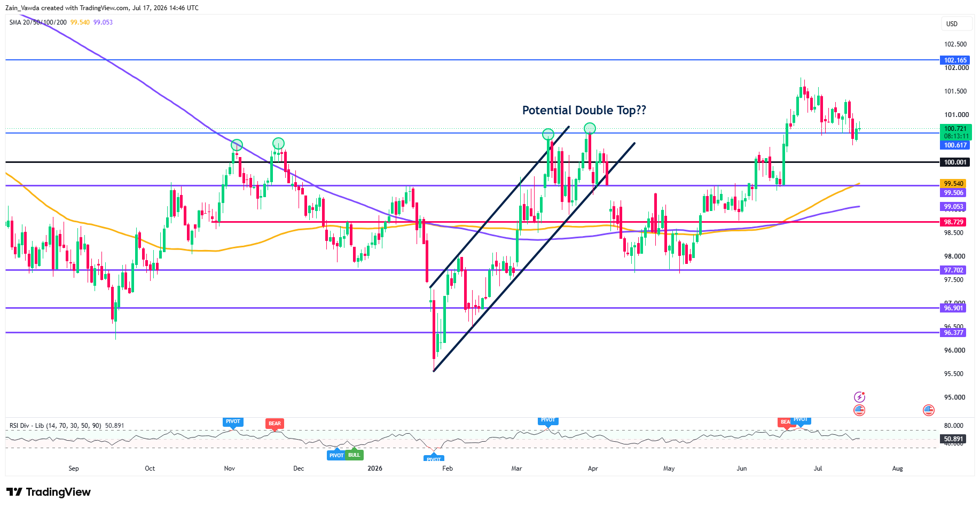Click the 95.000 price axis tick
The width and height of the screenshot is (980, 508).
coord(954,397)
